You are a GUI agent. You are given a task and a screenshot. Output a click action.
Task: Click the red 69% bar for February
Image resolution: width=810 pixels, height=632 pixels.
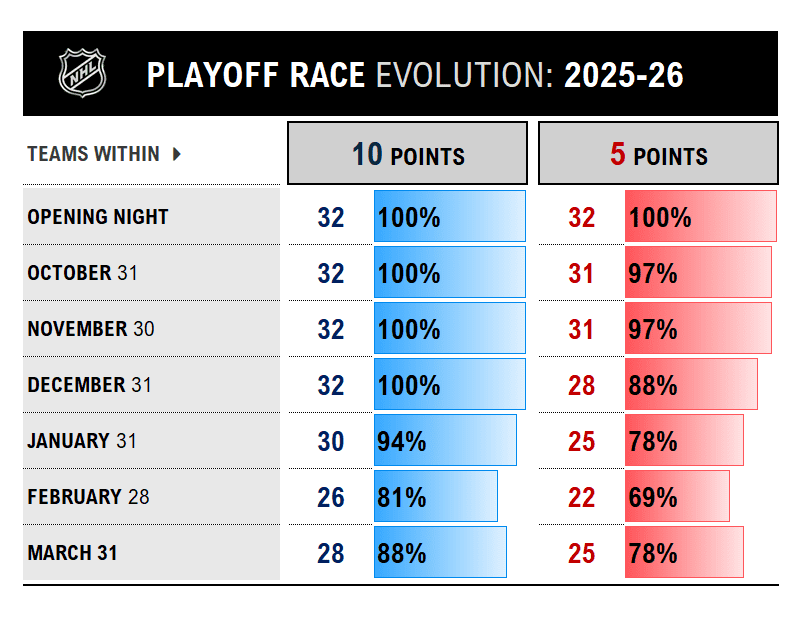pos(677,497)
